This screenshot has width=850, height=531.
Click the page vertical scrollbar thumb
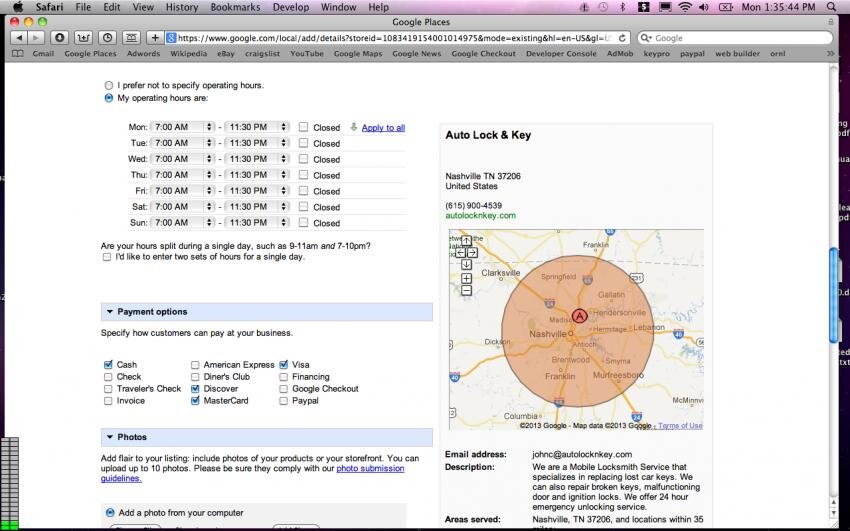coord(834,295)
